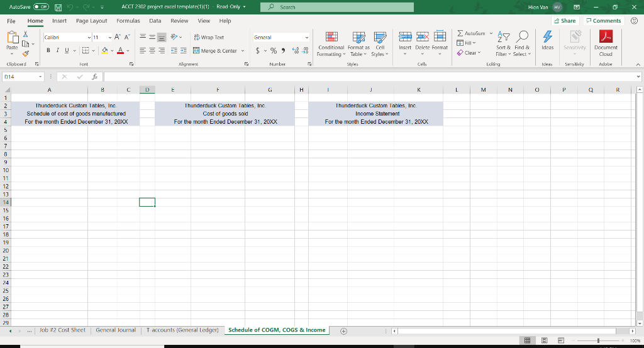644x348 pixels.
Task: Add a new sheet with plus icon
Action: (344, 331)
